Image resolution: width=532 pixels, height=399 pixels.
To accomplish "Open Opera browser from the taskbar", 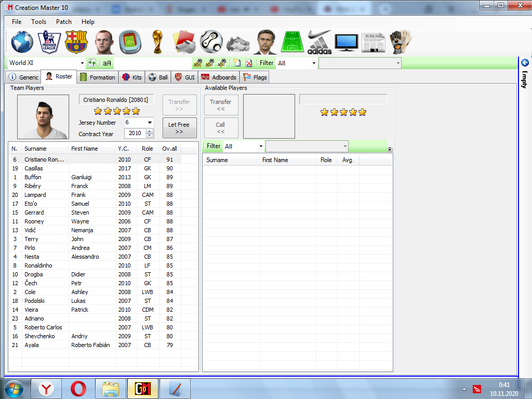I will pos(79,389).
